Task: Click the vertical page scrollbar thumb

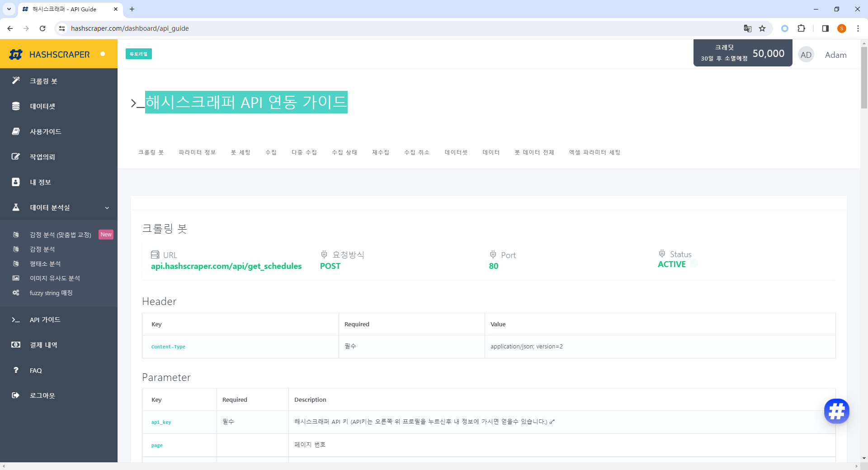Action: (864, 77)
